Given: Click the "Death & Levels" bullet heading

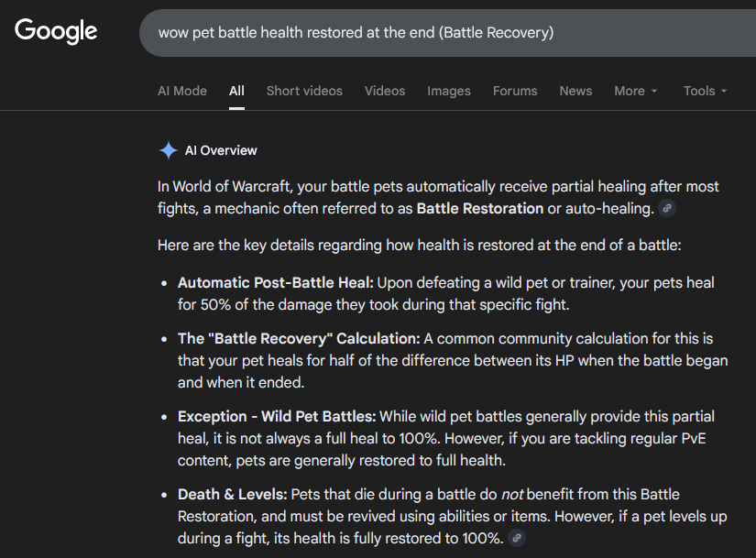Looking at the screenshot, I should tap(231, 494).
